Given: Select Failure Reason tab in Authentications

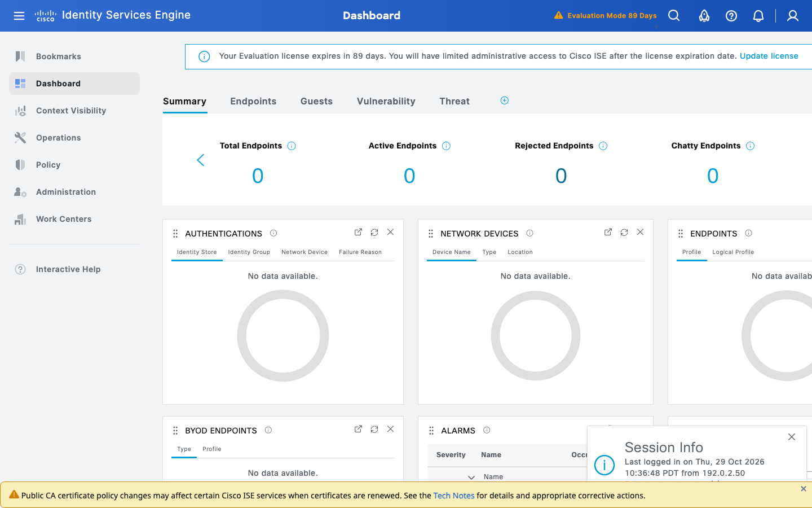Looking at the screenshot, I should pos(360,252).
